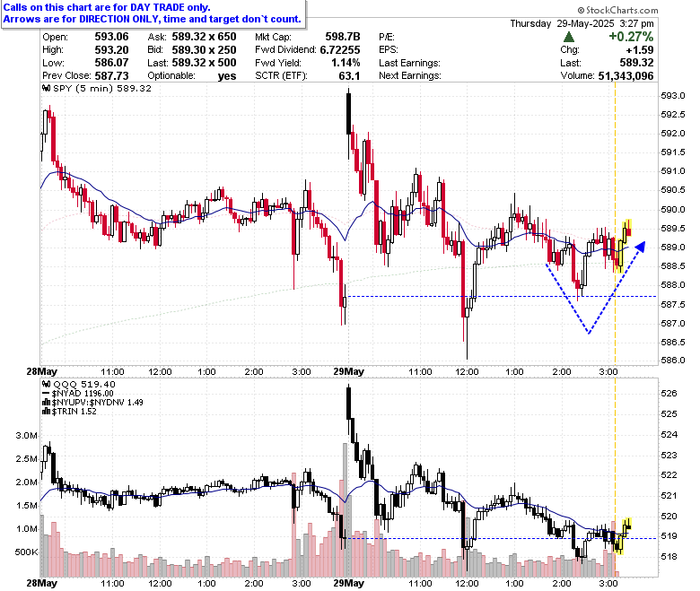Click the yellow highlighted SPY candles
This screenshot has height=591, width=700.
coord(623,246)
